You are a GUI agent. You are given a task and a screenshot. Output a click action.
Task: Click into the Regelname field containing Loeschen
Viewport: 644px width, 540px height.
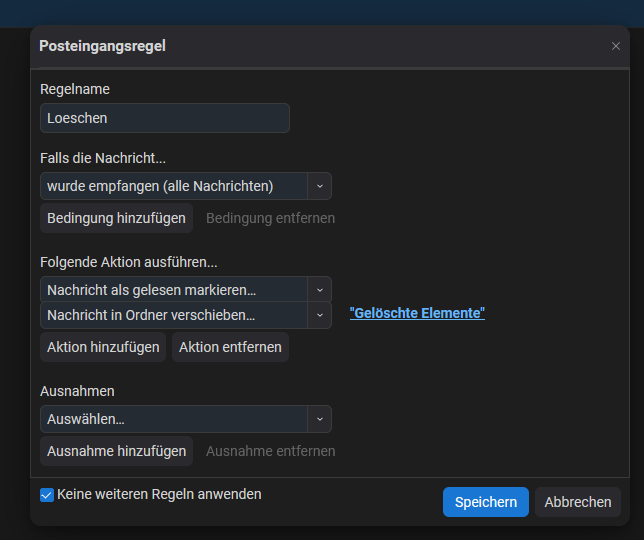[165, 118]
